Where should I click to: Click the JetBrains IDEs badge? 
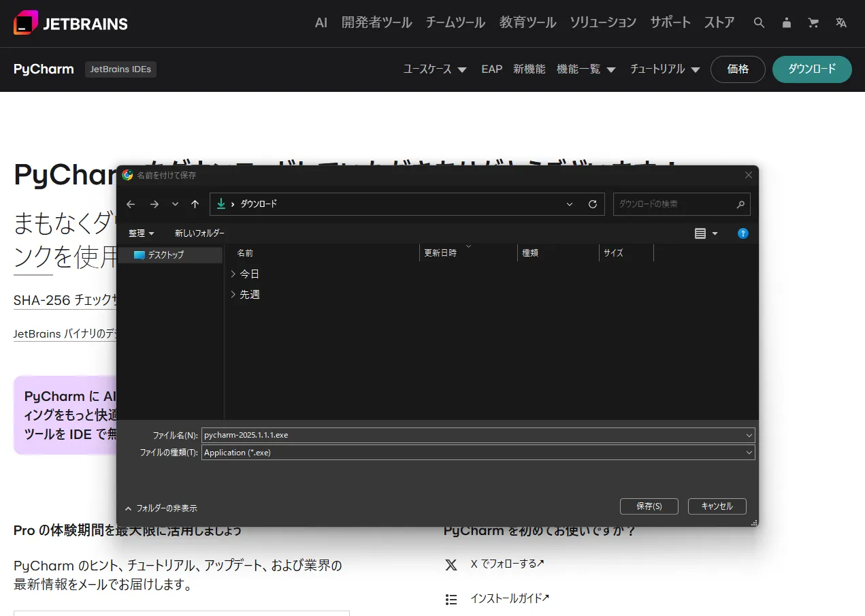120,69
